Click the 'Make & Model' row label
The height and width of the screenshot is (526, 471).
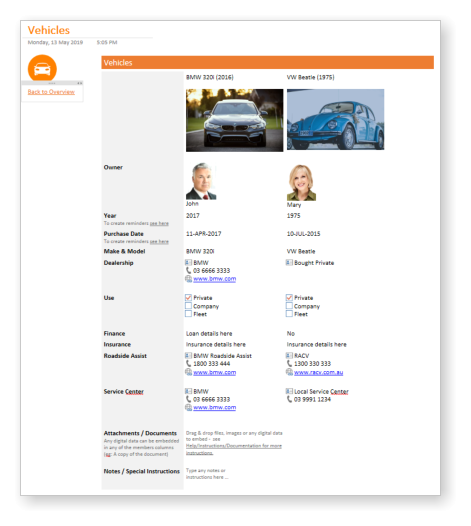(x=124, y=251)
